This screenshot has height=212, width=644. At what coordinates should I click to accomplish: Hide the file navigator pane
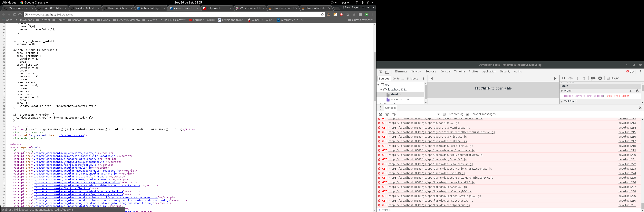431,79
